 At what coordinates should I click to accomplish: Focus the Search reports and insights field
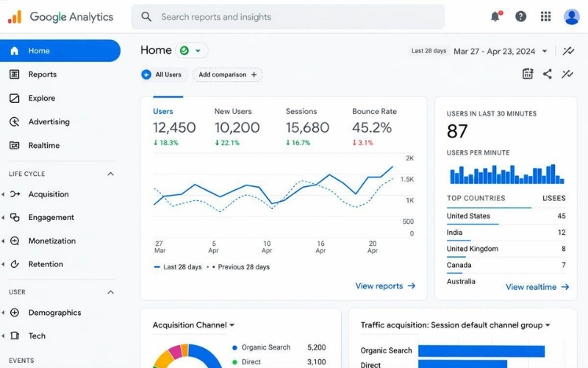(287, 17)
